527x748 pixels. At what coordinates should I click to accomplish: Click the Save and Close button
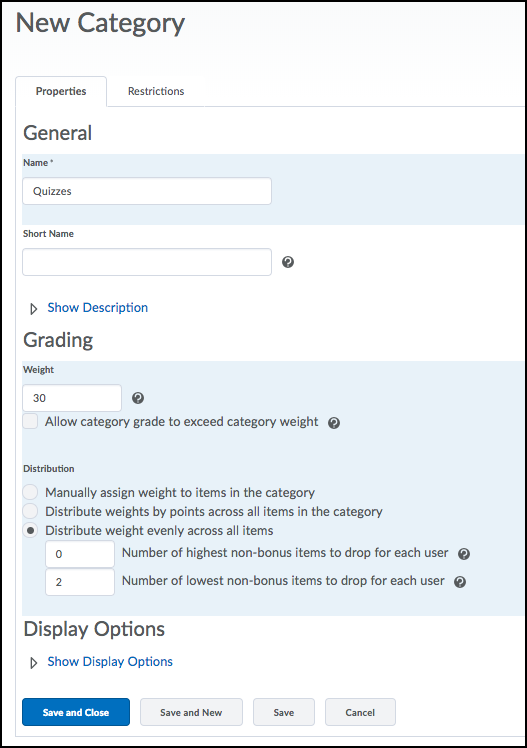76,712
